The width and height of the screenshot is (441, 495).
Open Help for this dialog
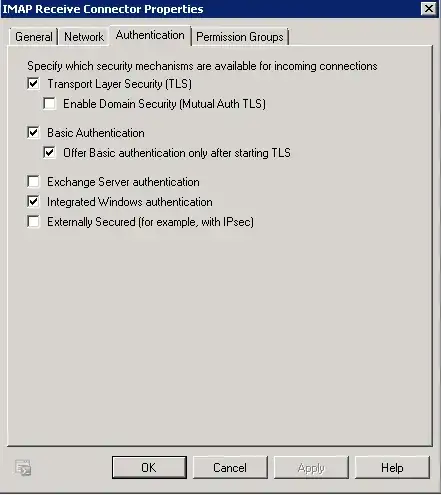392,467
